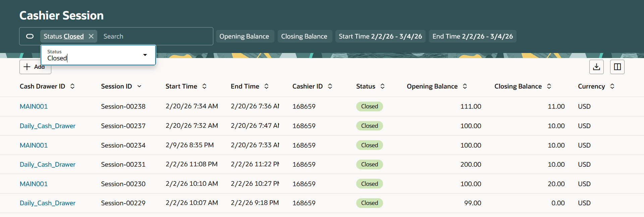This screenshot has width=644, height=217.
Task: Click the Cashier Session page title
Action: click(x=61, y=15)
